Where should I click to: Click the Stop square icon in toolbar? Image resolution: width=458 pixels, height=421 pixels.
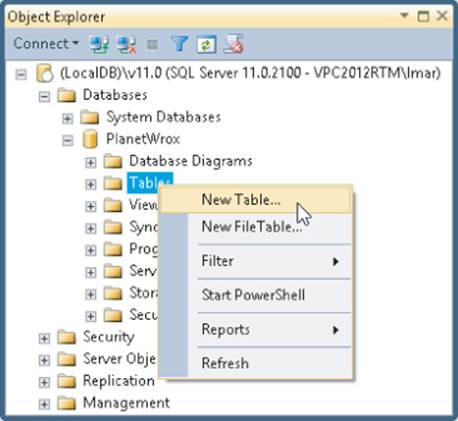[152, 44]
